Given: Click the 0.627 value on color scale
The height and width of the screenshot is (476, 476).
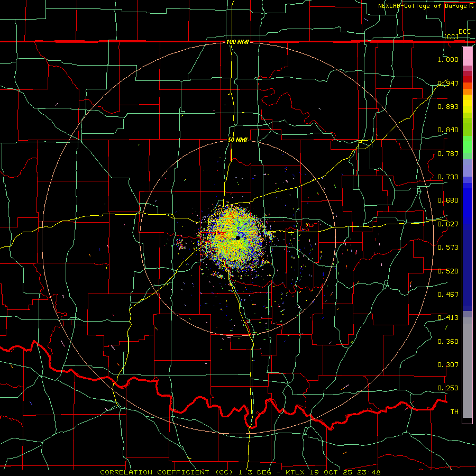Looking at the screenshot, I should (448, 224).
